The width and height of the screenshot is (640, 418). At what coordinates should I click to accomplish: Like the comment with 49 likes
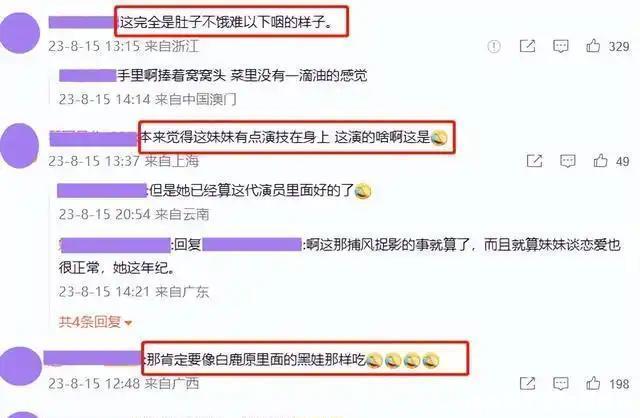(x=600, y=161)
